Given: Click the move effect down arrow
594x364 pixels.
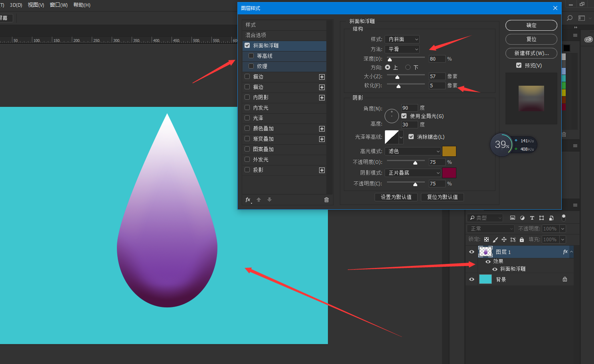Looking at the screenshot, I should point(269,200).
